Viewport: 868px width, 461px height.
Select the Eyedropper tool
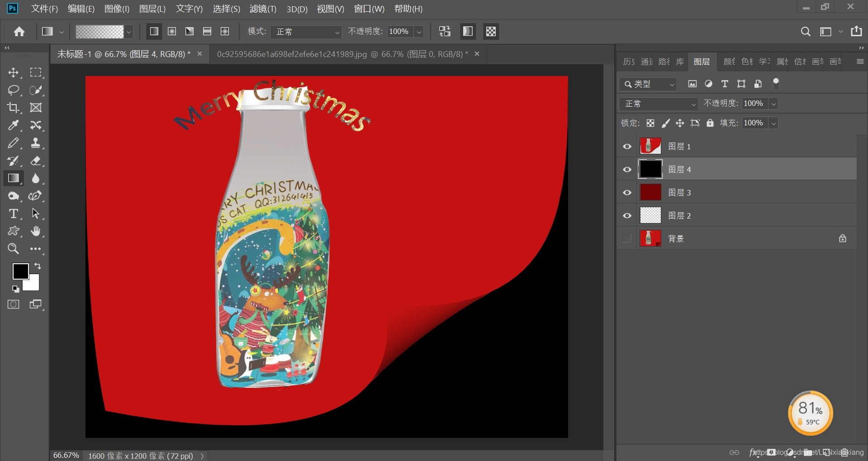(x=14, y=125)
